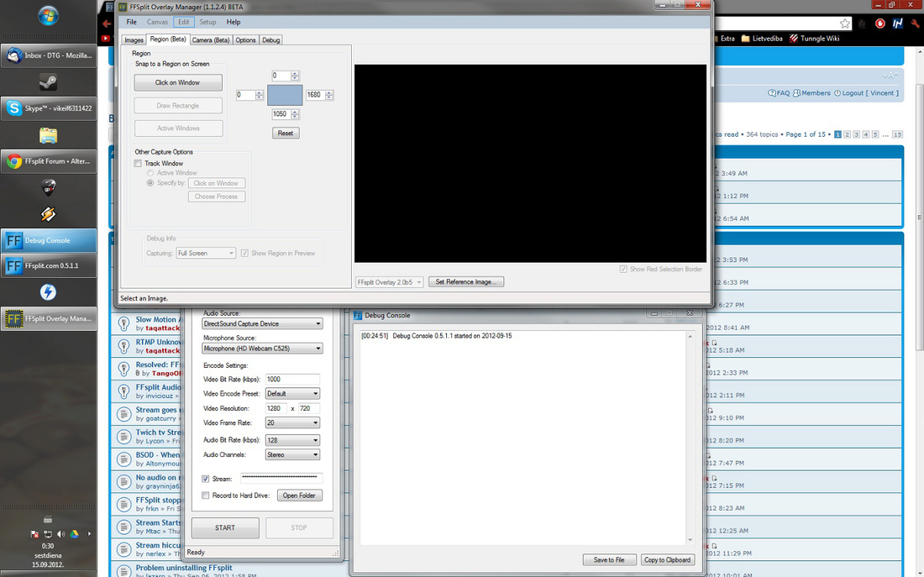The image size is (924, 577).
Task: Toggle Show Red Selection Border checkbox
Action: pyautogui.click(x=623, y=269)
